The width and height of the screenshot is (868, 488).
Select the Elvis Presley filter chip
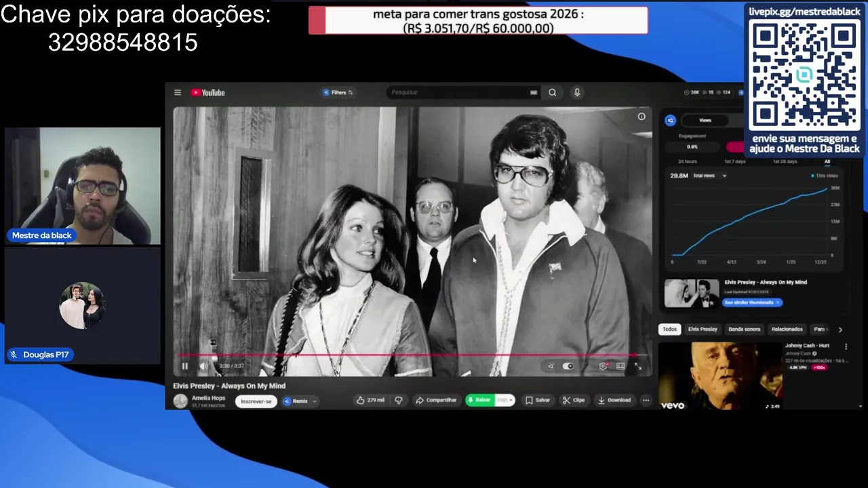703,329
